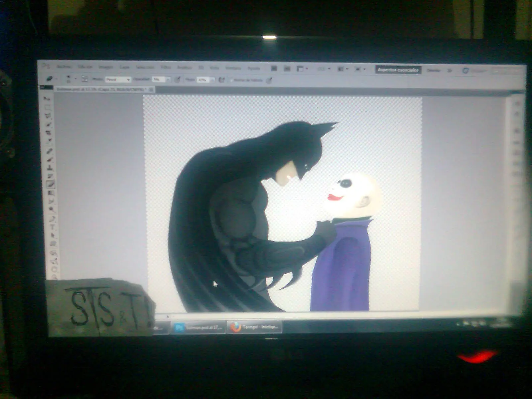532x399 pixels.
Task: Open Photoshop Batman.psd taskbar button
Action: tap(198, 328)
